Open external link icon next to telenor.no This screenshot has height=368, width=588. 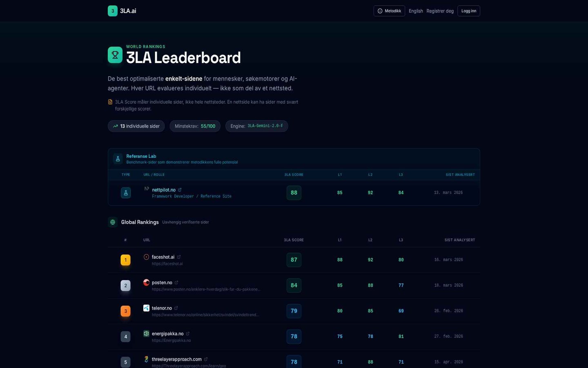pyautogui.click(x=176, y=308)
